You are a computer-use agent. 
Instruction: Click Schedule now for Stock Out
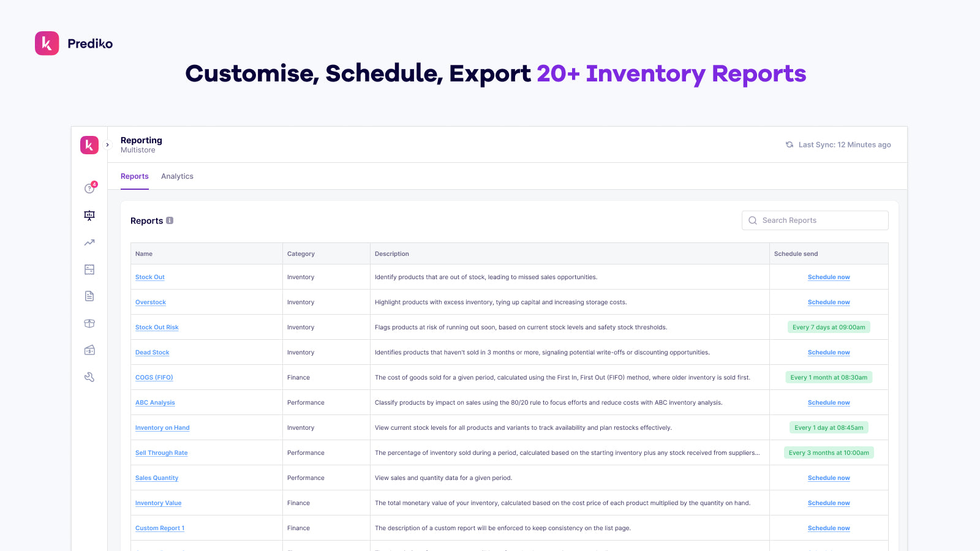(829, 277)
